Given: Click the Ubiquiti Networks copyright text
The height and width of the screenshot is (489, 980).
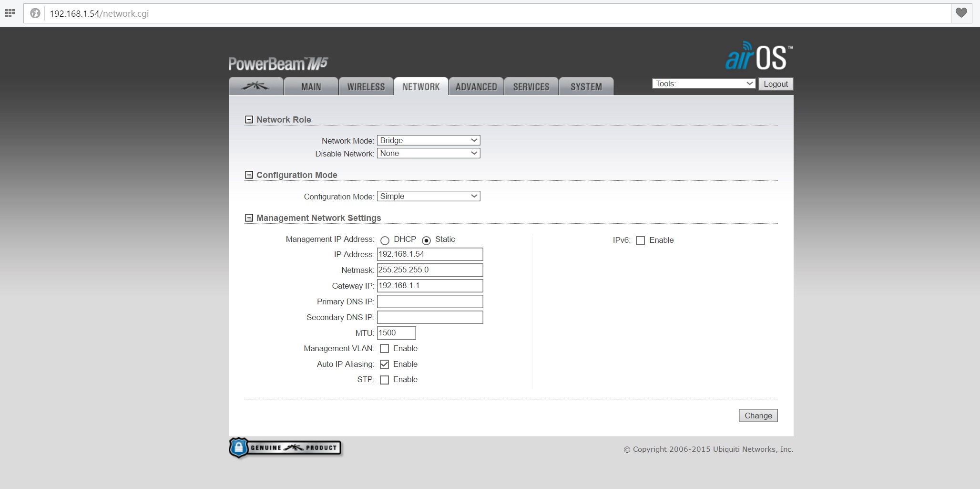Looking at the screenshot, I should tap(708, 449).
